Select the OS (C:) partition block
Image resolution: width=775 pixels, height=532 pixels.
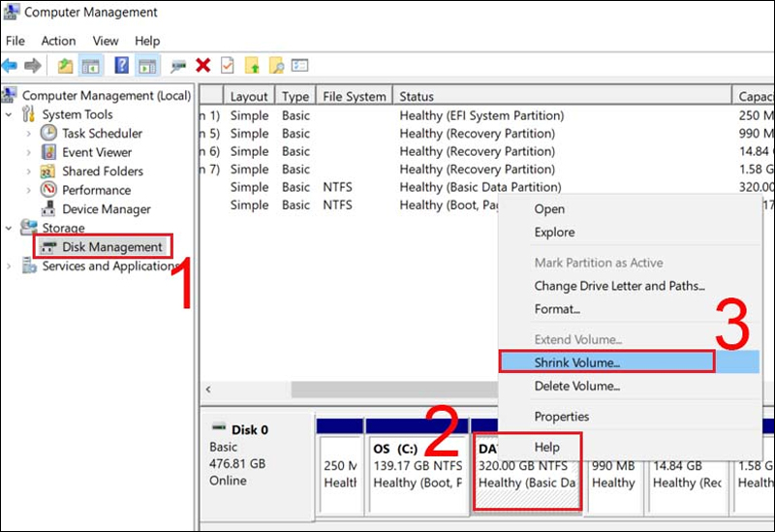417,465
